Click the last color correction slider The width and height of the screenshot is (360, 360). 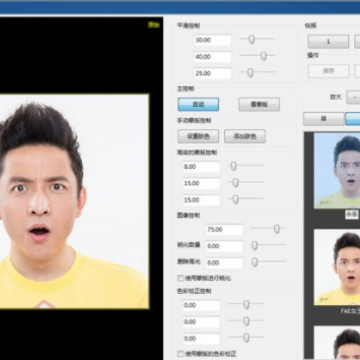246,338
